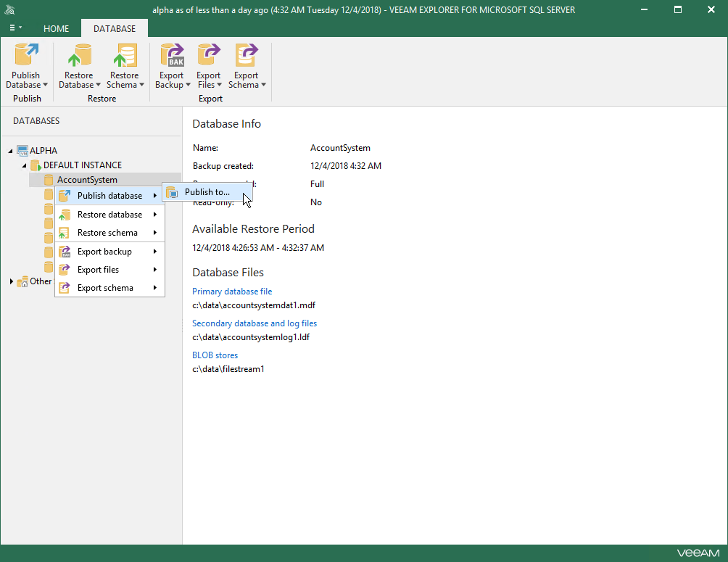Select the AccountSystem database in tree
Viewport: 728px width, 562px height.
[87, 180]
